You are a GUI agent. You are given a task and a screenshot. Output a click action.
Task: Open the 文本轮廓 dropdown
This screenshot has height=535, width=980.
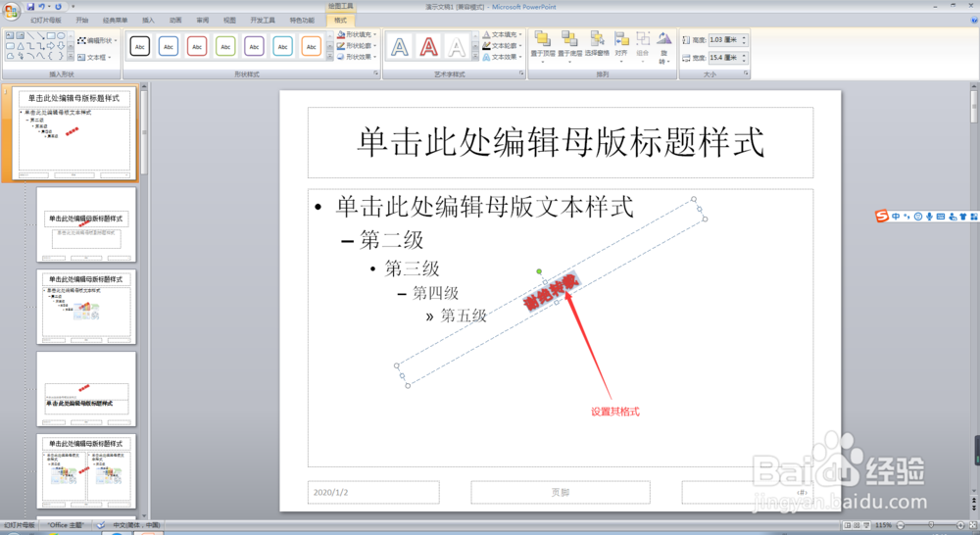(x=503, y=46)
